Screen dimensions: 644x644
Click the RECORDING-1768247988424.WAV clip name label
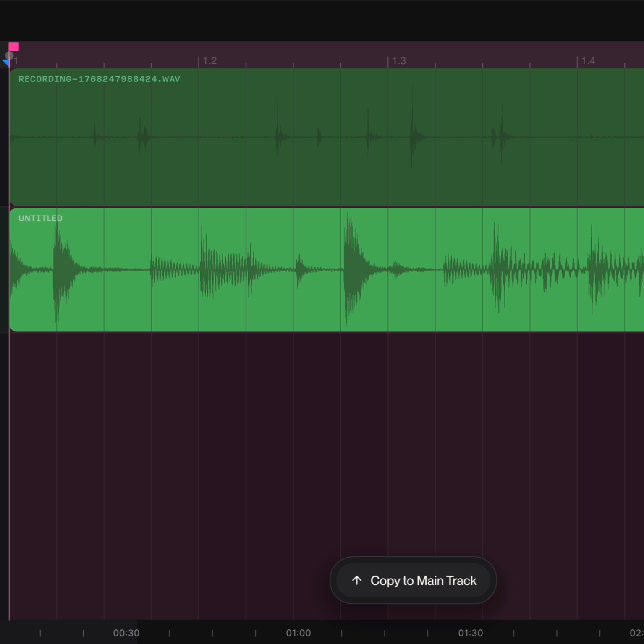(x=99, y=79)
